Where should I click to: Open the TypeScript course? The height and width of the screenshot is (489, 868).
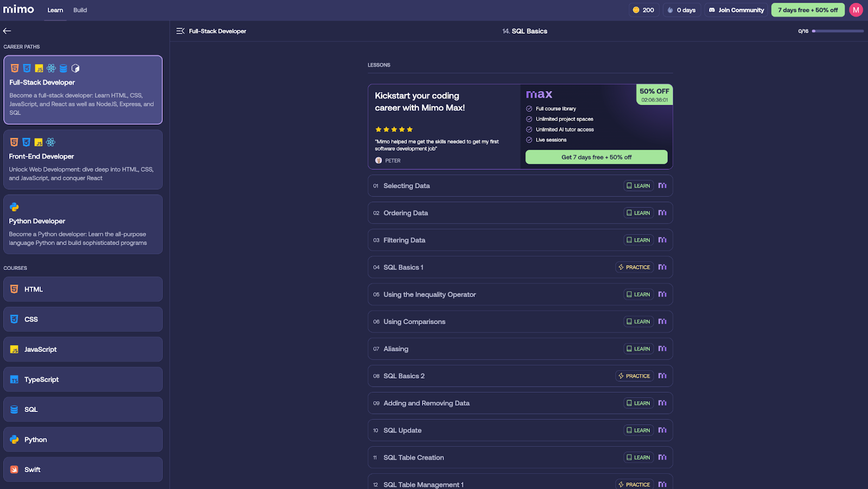click(83, 379)
